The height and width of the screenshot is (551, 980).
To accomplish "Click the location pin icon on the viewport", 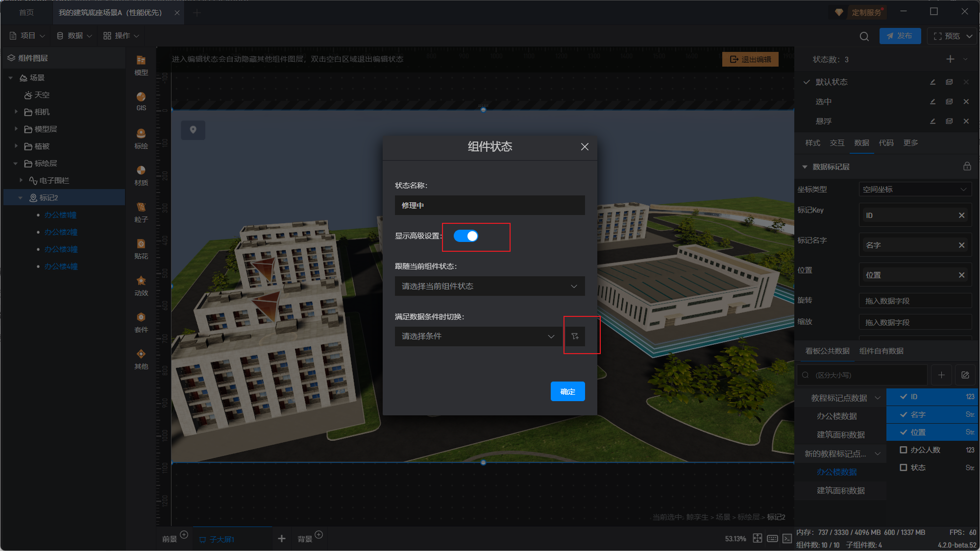I will (x=193, y=130).
